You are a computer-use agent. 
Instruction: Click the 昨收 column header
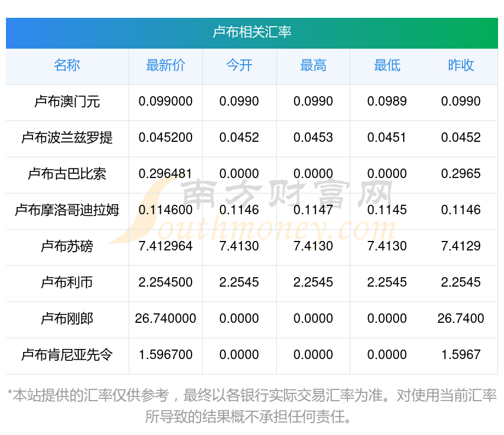click(x=461, y=65)
